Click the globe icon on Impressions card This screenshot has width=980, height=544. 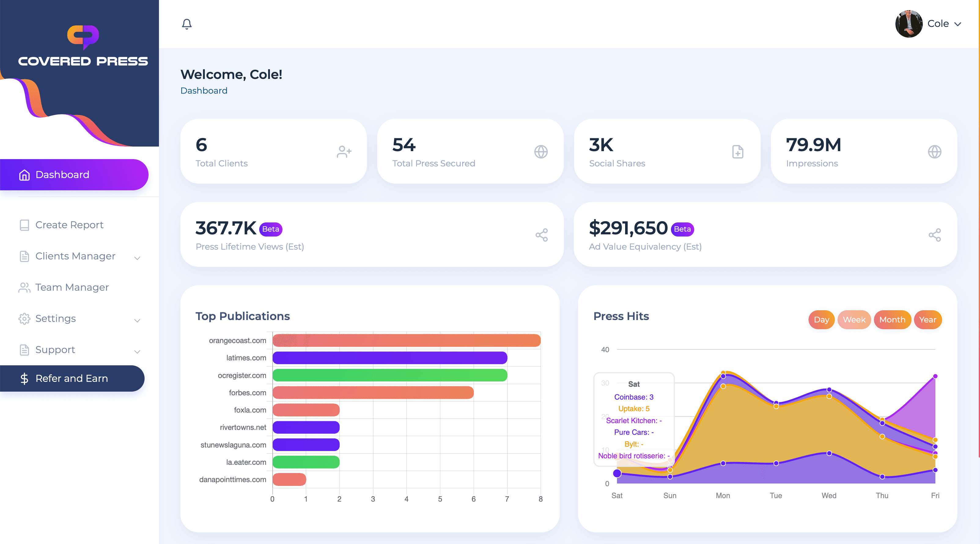point(934,152)
